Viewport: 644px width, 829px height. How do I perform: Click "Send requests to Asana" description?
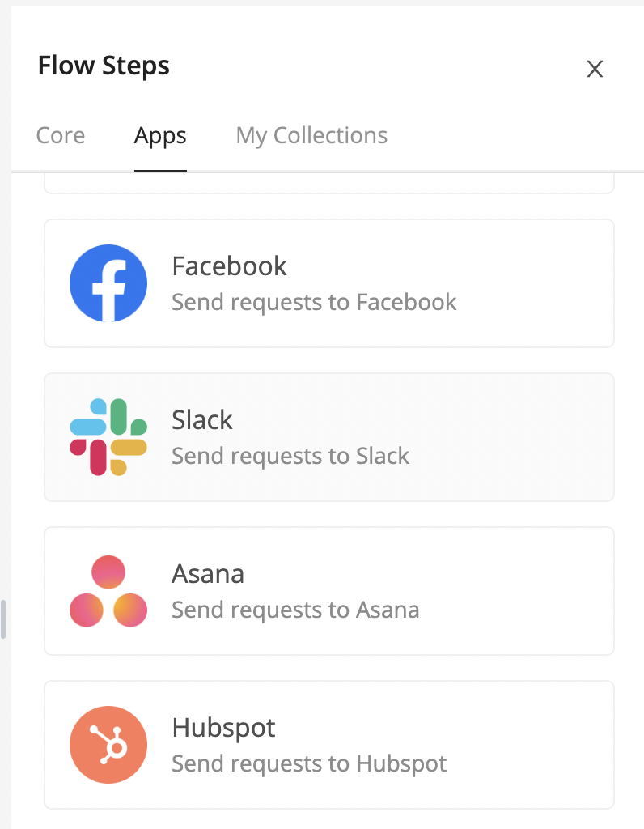point(295,610)
